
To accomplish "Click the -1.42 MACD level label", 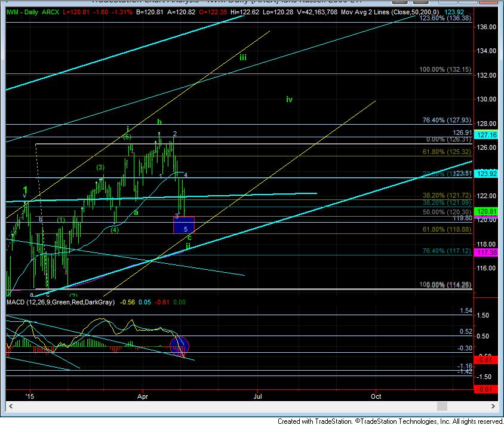I will pyautogui.click(x=465, y=371).
